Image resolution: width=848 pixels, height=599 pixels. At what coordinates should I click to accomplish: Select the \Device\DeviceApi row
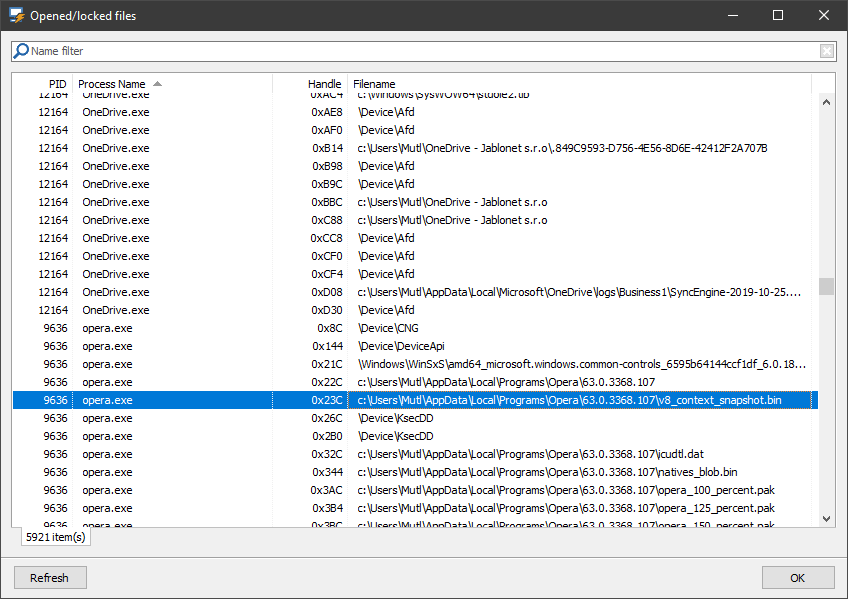point(415,346)
